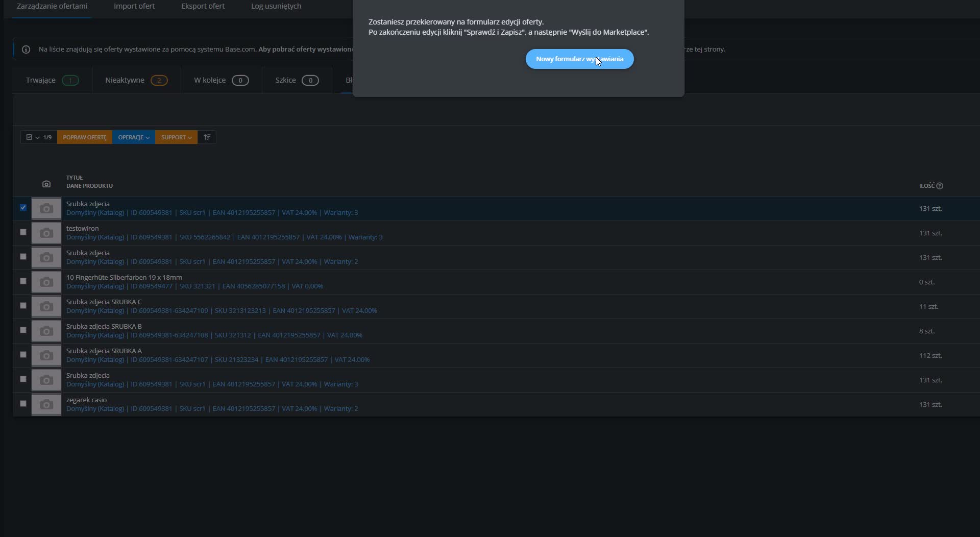This screenshot has height=537, width=980.
Task: Show the Trwające offers tab
Action: [52, 80]
